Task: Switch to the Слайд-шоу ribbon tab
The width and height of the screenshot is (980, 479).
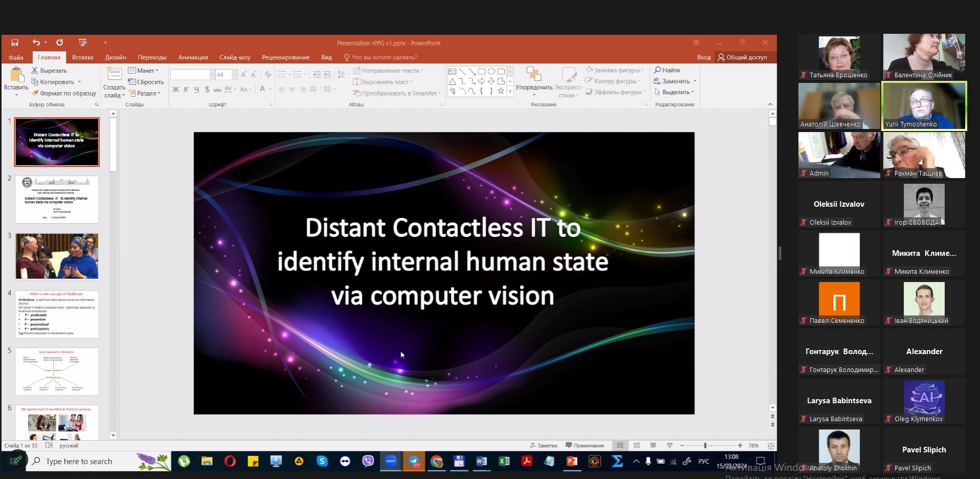Action: coord(234,57)
